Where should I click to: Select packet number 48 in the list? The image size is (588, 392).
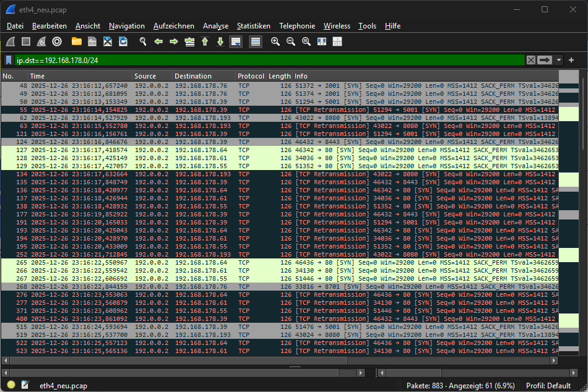(x=280, y=86)
